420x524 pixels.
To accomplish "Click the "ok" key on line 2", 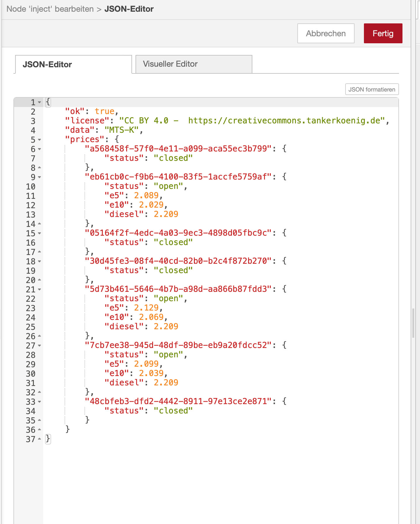I will click(x=75, y=111).
